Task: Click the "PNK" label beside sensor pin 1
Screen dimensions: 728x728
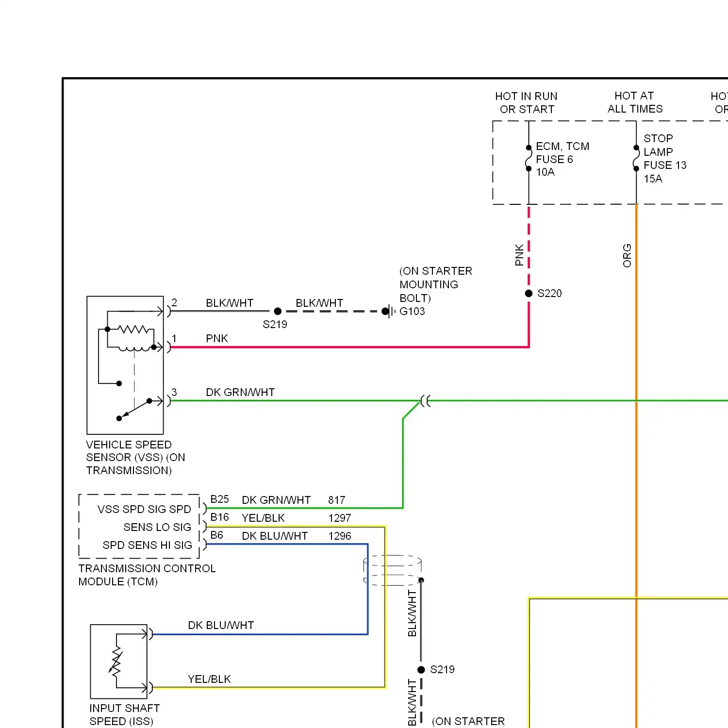Action: [217, 338]
